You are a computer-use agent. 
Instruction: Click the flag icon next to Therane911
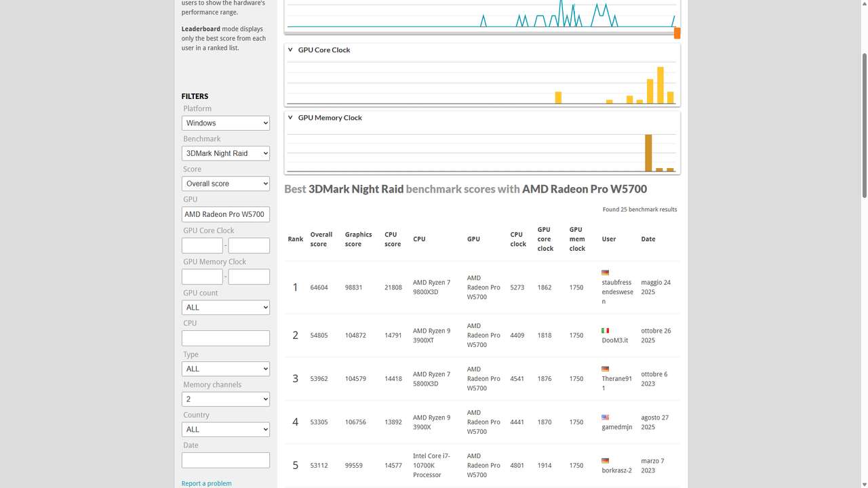tap(605, 369)
